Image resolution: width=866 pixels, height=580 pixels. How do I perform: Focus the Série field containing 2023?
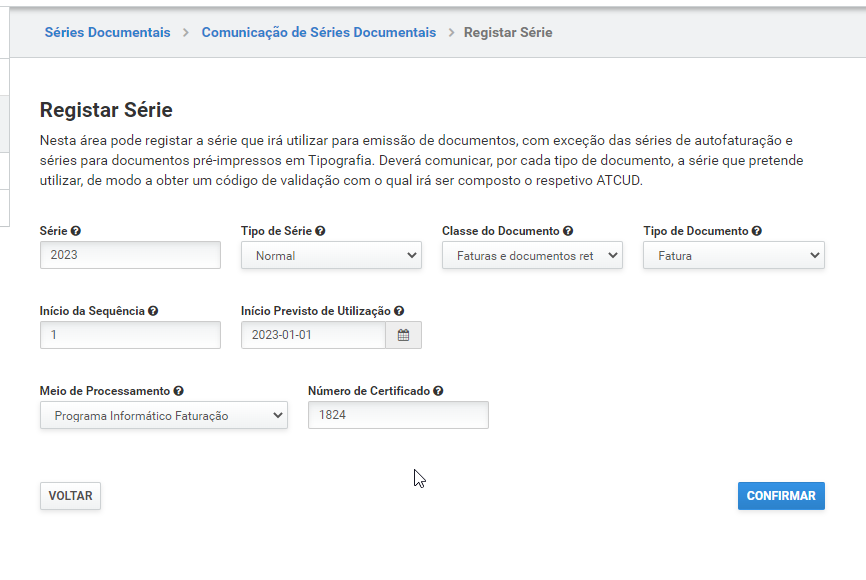click(130, 255)
